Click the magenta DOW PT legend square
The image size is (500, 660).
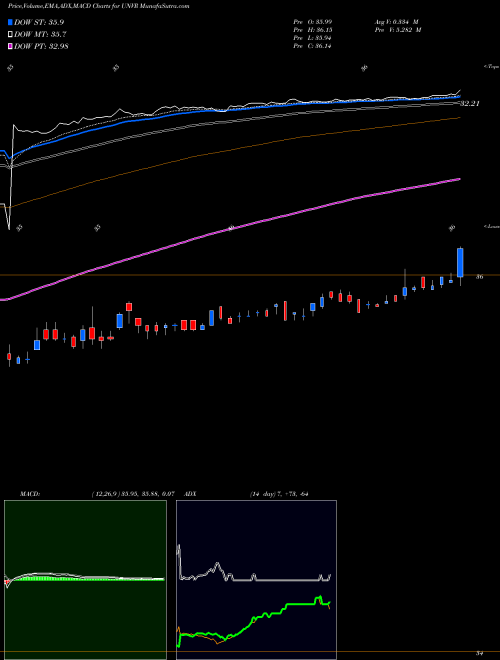tap(10, 46)
